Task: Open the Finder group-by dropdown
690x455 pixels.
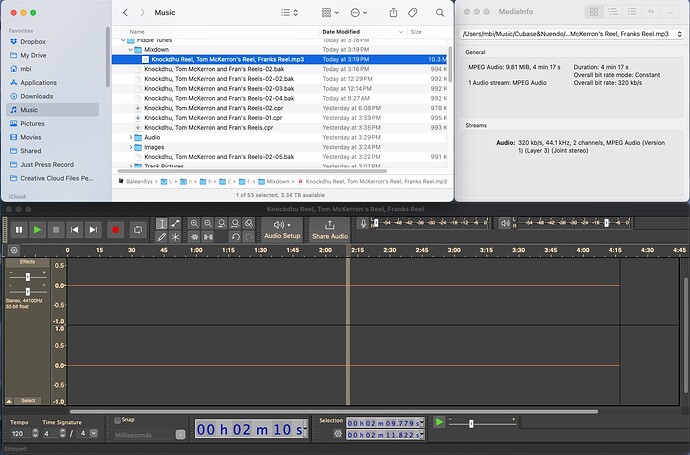Action: coord(330,13)
